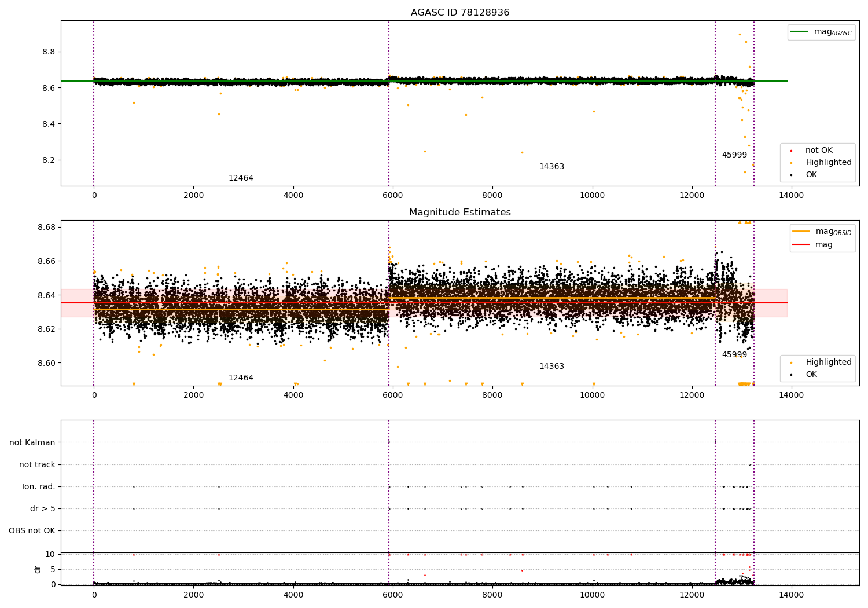Click the 'Ion. rad.' axis label
Viewport: 868px width, 608px height.
[39, 486]
